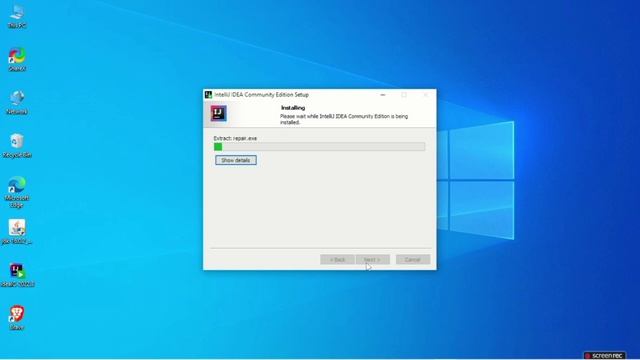640x360 pixels.
Task: Minimize the IntelliJ IDEA setup window
Action: tap(382, 95)
